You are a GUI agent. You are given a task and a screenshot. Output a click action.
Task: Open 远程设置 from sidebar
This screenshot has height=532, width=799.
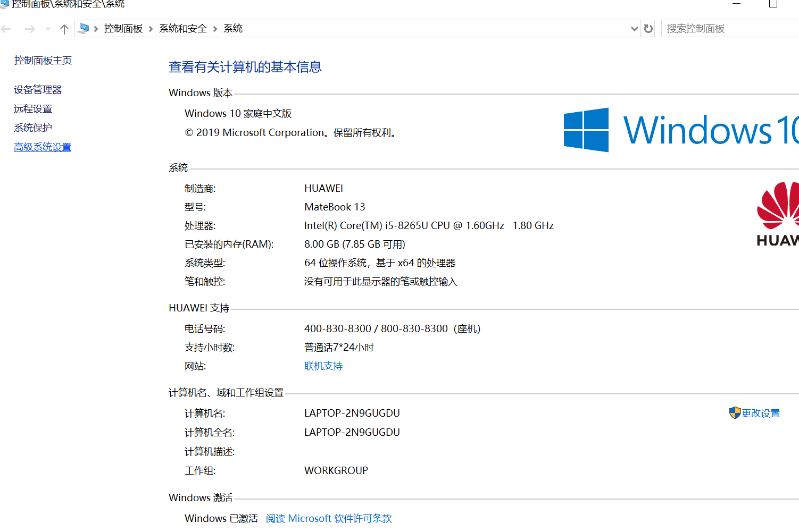tap(33, 109)
